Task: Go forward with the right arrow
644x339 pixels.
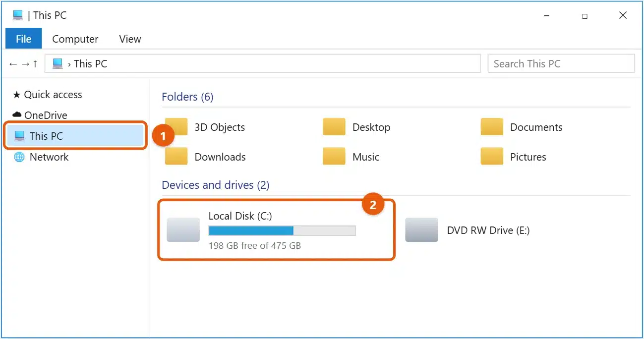Action: coord(25,64)
